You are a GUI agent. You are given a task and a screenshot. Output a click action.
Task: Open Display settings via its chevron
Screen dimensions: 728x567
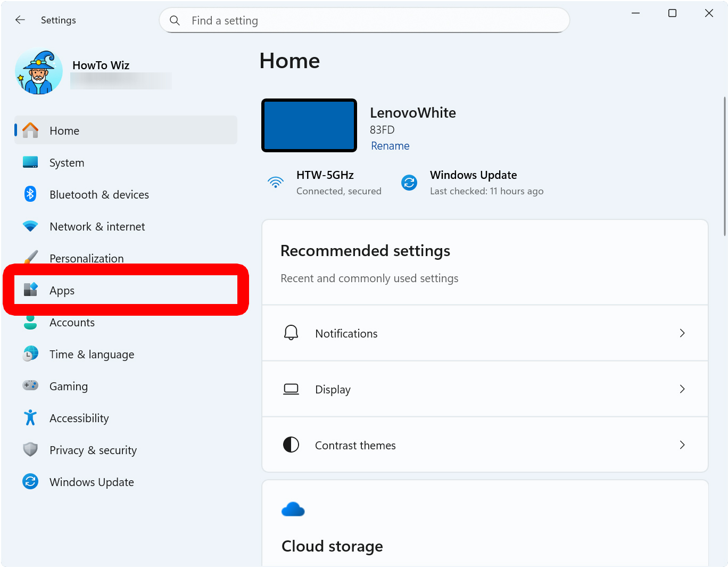(682, 389)
